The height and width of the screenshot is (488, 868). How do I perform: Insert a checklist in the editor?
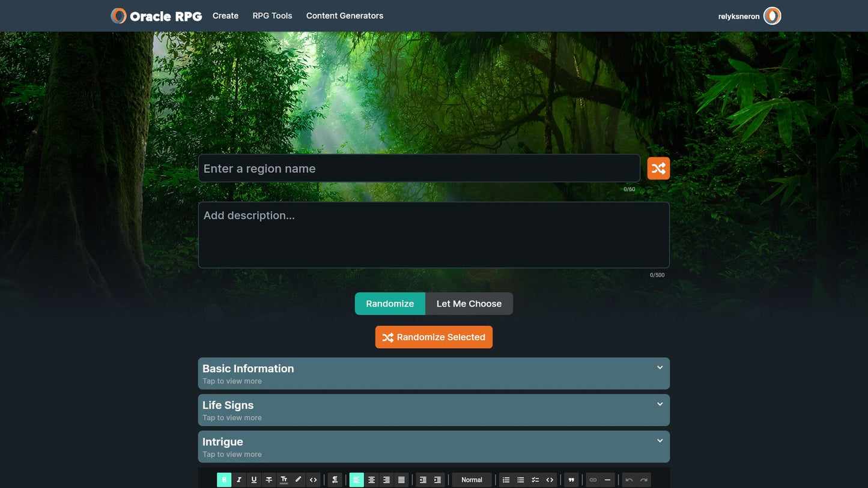click(535, 480)
